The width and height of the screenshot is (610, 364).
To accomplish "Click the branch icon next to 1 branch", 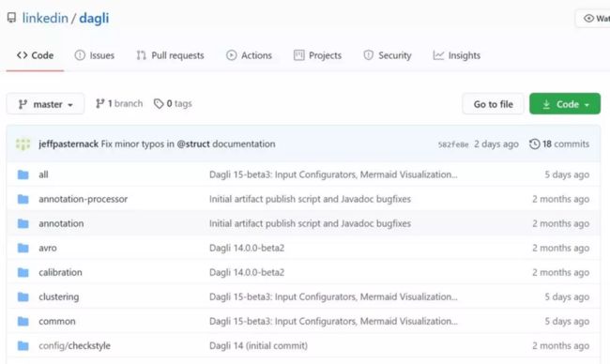I will [x=100, y=103].
